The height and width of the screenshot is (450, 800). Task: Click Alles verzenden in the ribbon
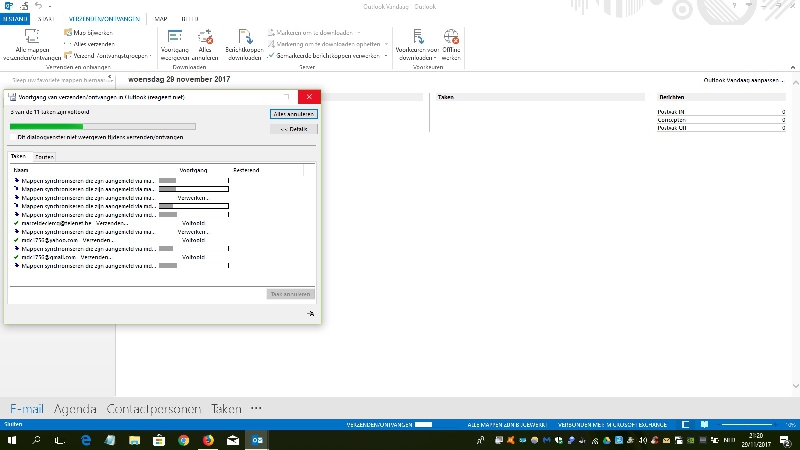(x=89, y=44)
